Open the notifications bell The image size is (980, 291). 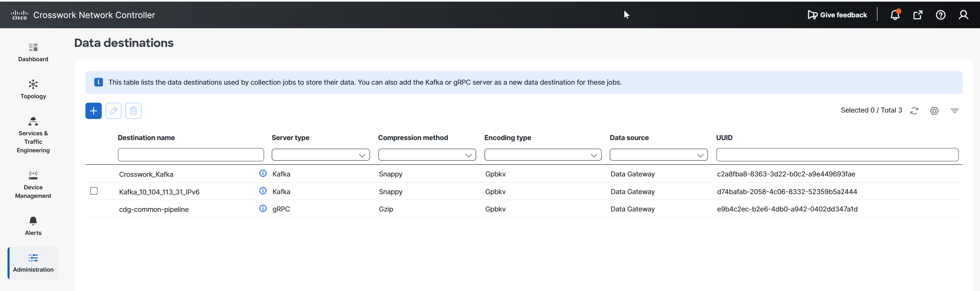(x=895, y=15)
